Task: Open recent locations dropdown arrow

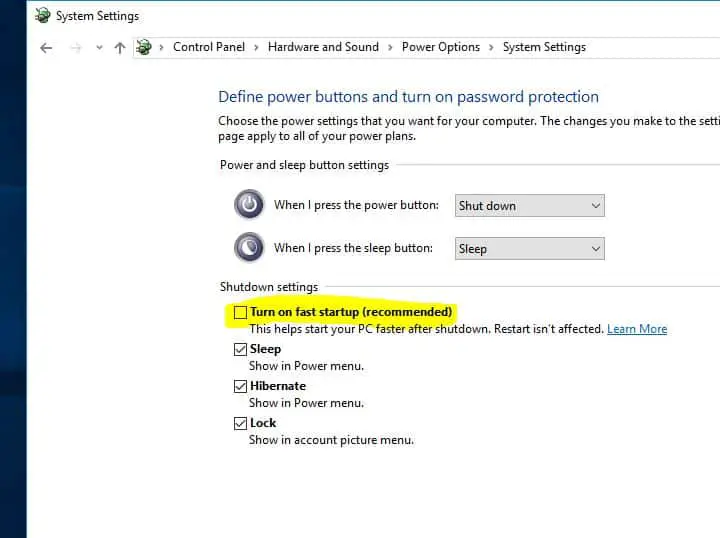Action: [x=98, y=47]
